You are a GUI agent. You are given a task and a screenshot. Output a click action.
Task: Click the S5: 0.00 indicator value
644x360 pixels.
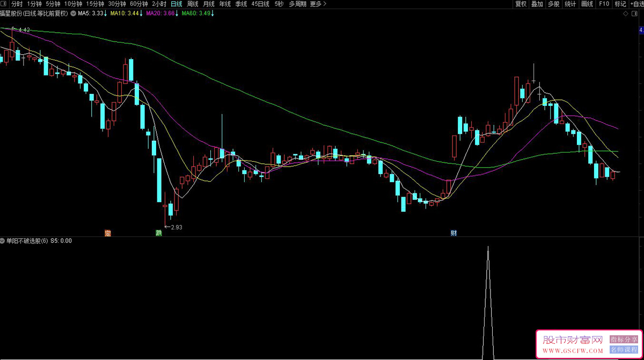[61, 241]
